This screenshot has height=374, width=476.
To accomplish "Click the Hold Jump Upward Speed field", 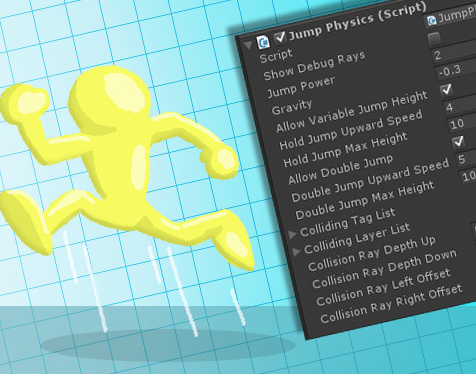I will click(x=461, y=106).
